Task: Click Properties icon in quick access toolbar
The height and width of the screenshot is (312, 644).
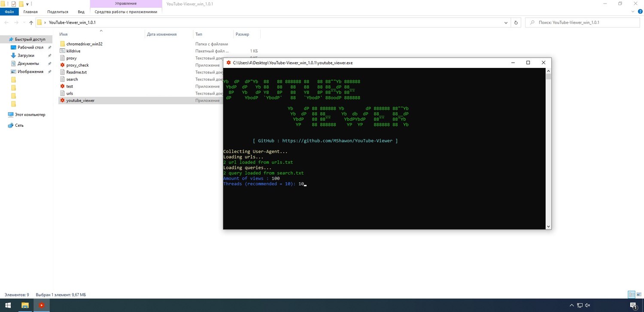Action: (x=14, y=4)
